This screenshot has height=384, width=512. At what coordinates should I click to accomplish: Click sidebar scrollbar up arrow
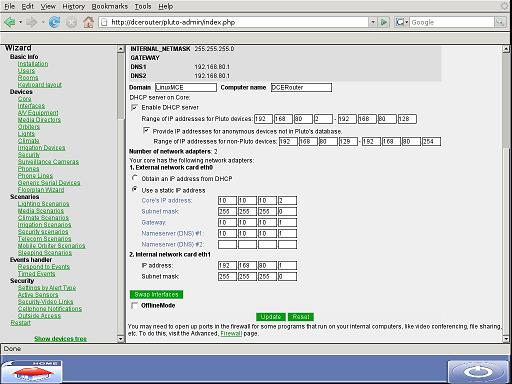(121, 49)
